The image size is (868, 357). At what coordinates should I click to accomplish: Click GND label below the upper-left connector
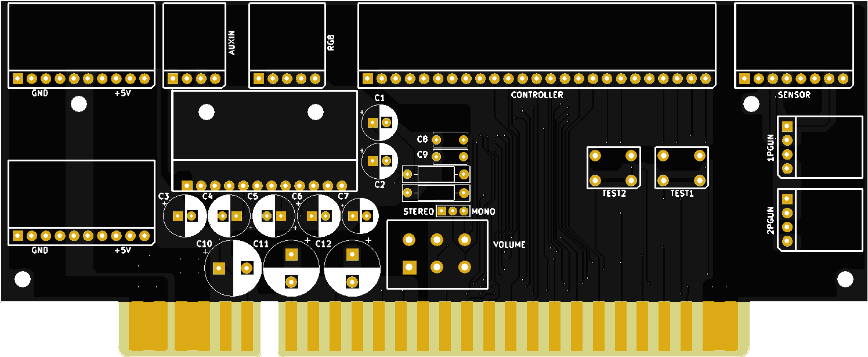click(x=40, y=93)
